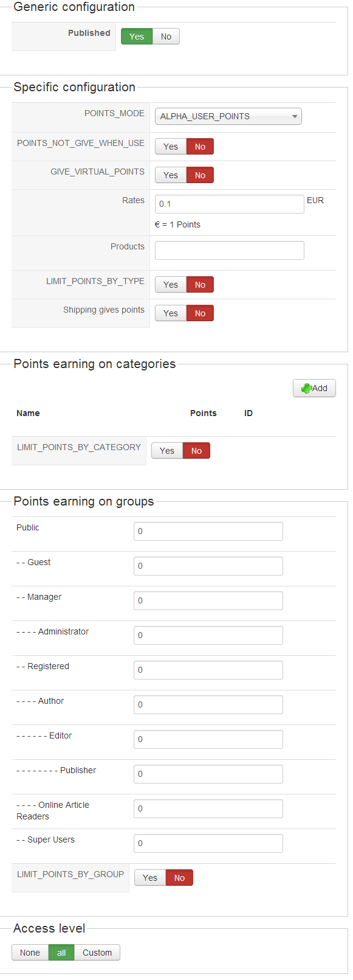353x980 pixels.
Task: Select the Custom access level
Action: [x=97, y=953]
